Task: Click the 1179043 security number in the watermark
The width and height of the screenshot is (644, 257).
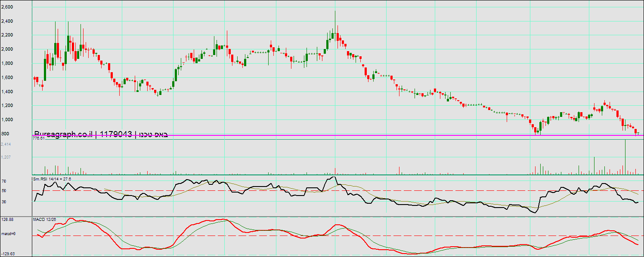Action: coord(115,135)
